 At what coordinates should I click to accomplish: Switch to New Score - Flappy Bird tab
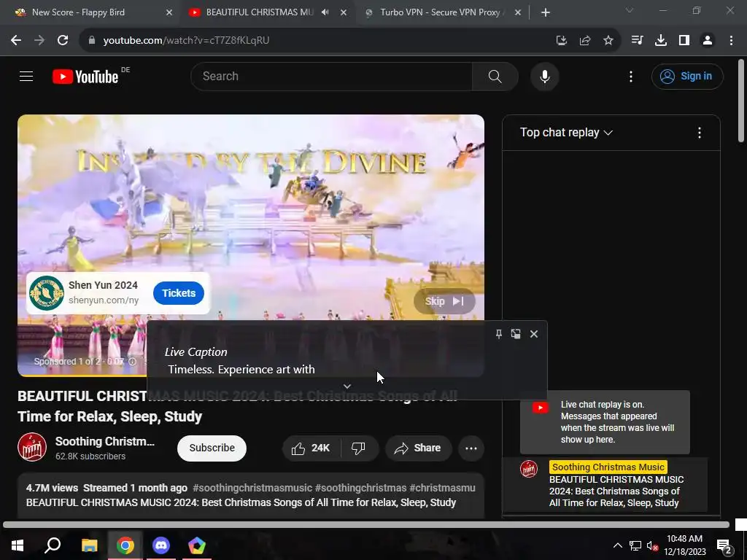(90, 12)
